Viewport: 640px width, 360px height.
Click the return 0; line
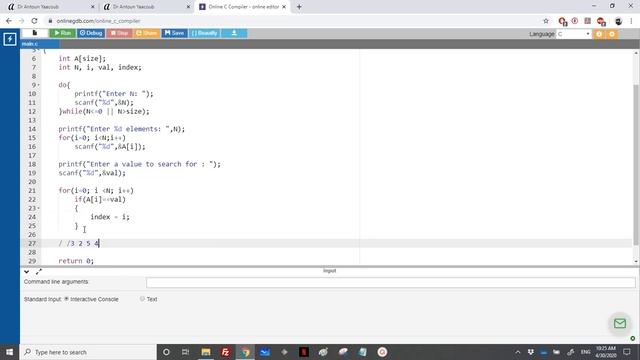tap(76, 261)
